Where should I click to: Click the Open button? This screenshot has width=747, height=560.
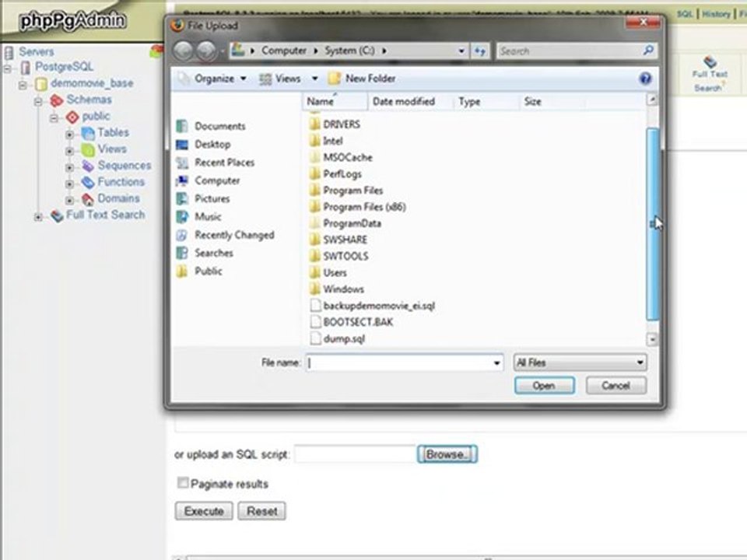(x=544, y=386)
